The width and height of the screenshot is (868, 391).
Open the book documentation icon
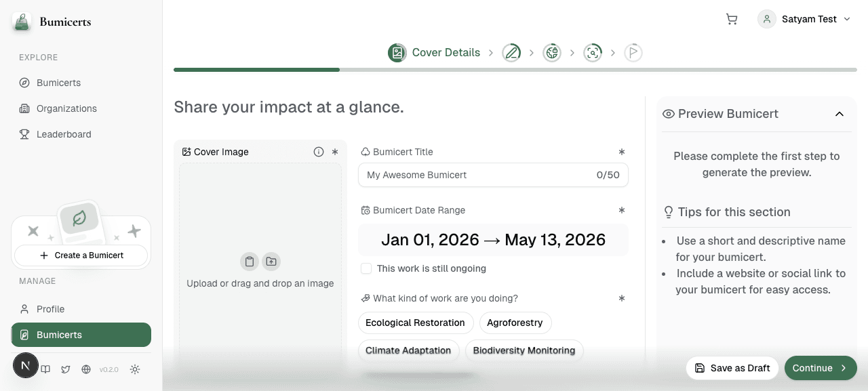tap(45, 369)
